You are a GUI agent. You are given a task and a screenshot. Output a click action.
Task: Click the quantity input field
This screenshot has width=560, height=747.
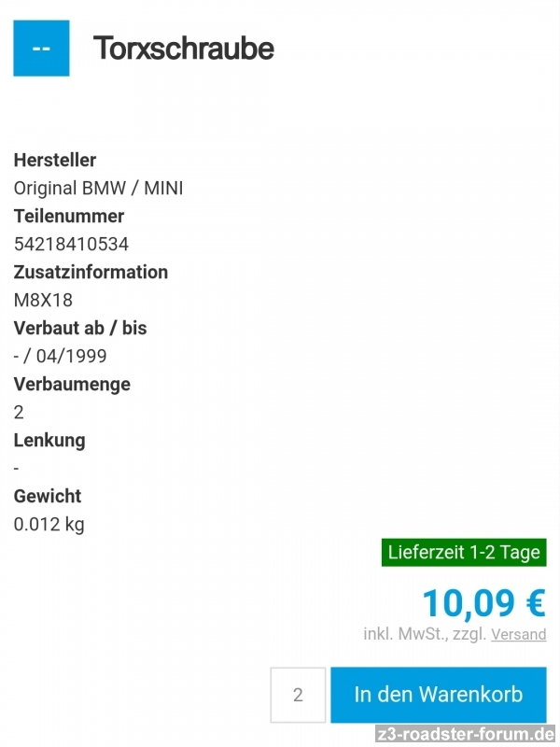click(x=298, y=695)
